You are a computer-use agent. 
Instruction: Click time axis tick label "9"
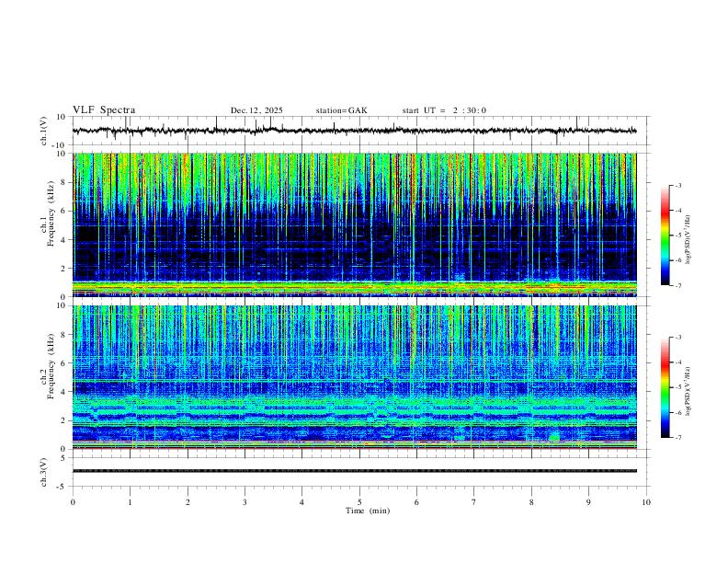coord(588,502)
